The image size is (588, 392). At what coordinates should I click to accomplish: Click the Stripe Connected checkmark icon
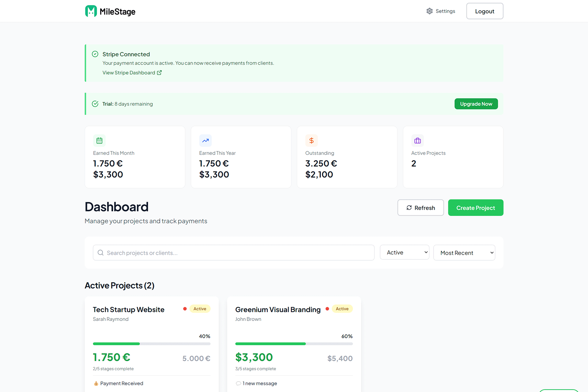tap(95, 54)
